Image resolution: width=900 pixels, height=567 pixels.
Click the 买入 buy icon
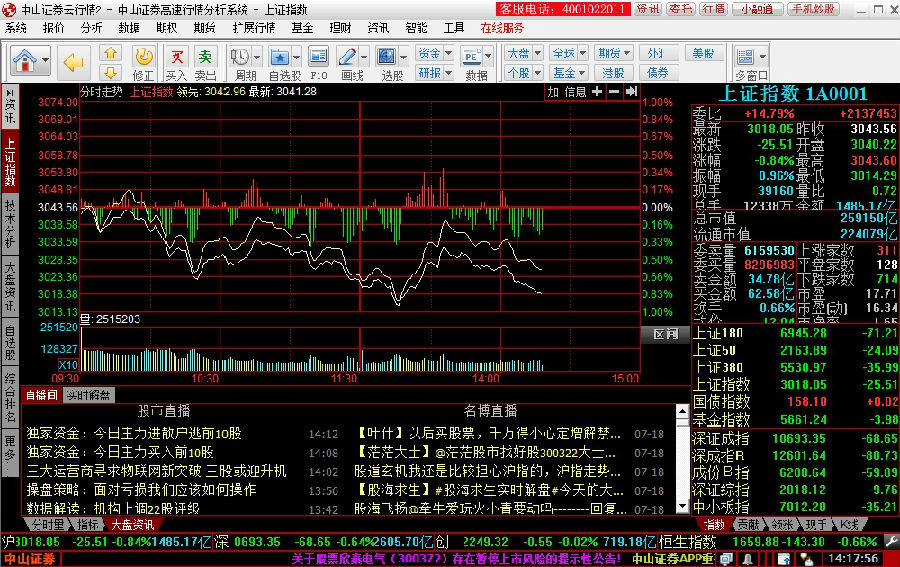[x=177, y=64]
